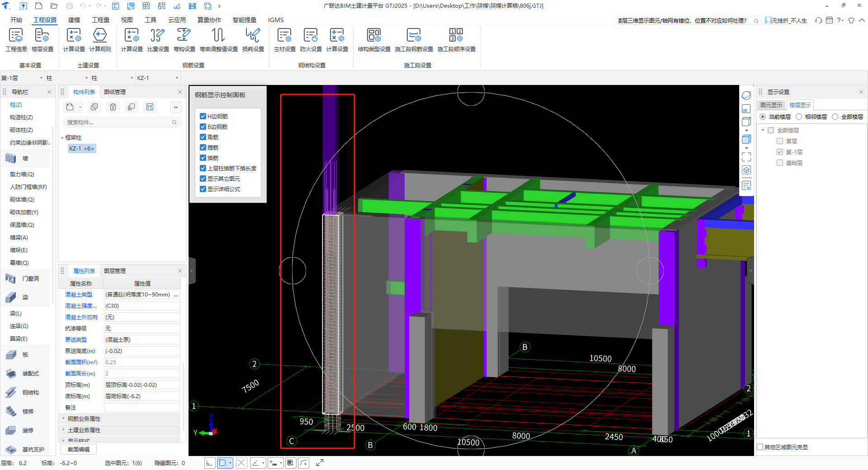
Task: Enable 其他区域图元亮显 checkbox
Action: pyautogui.click(x=760, y=447)
